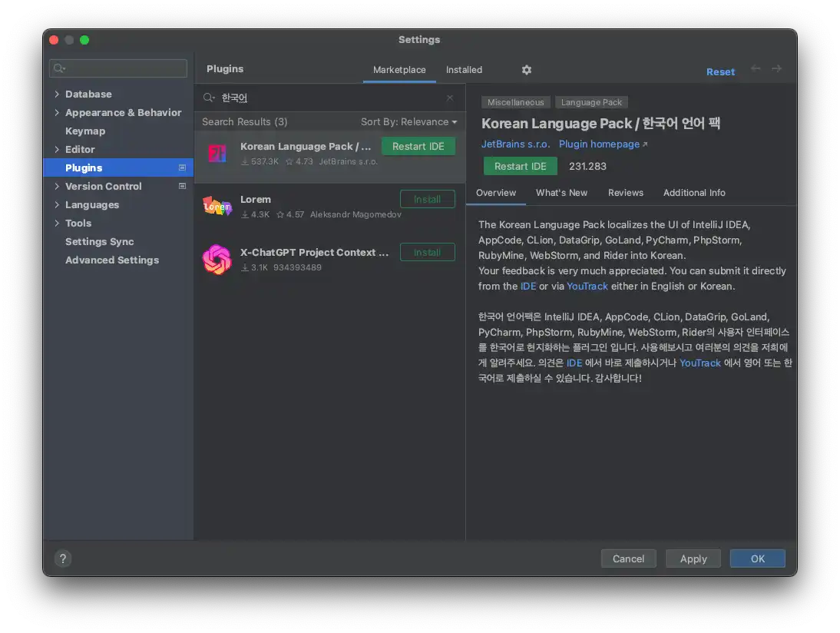840x633 pixels.
Task: Open the Plugin homepage link
Action: point(604,144)
